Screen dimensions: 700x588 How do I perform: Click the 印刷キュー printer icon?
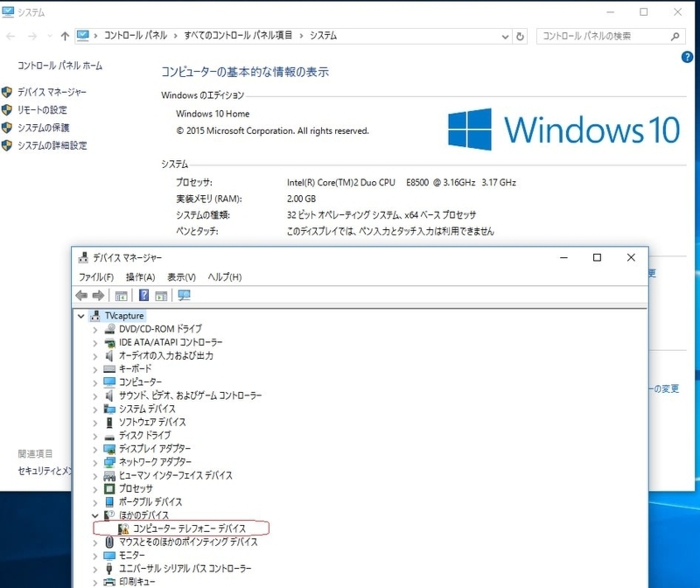(109, 582)
